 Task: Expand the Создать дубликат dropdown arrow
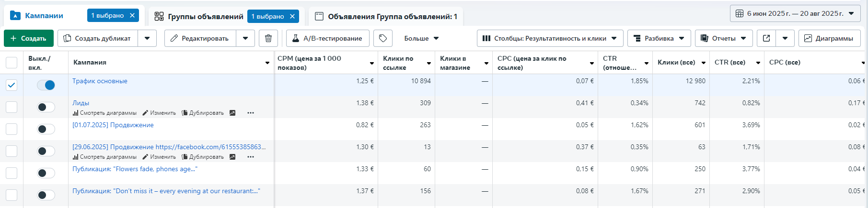click(x=147, y=38)
